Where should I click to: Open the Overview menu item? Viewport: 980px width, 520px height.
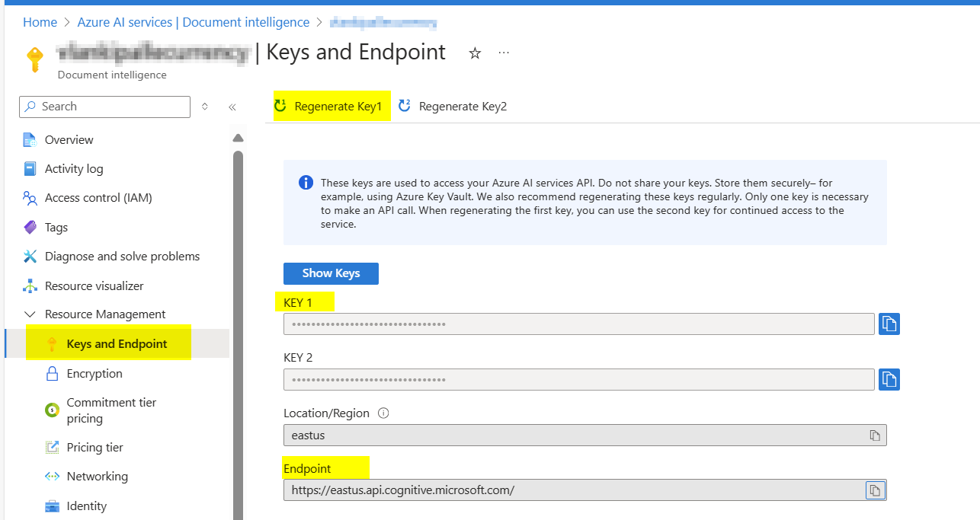(x=69, y=140)
